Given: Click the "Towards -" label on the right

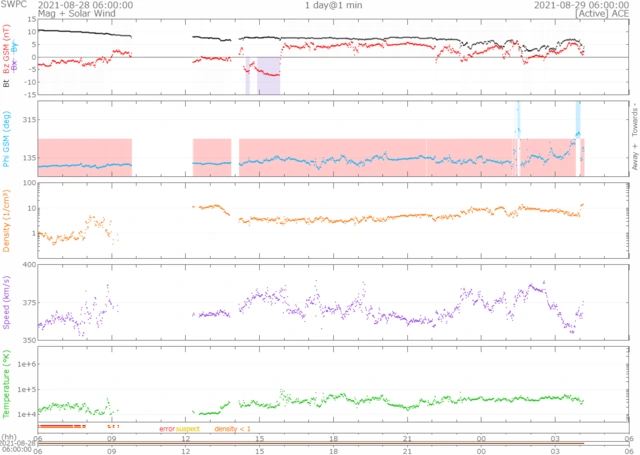Looking at the screenshot, I should 633,118.
